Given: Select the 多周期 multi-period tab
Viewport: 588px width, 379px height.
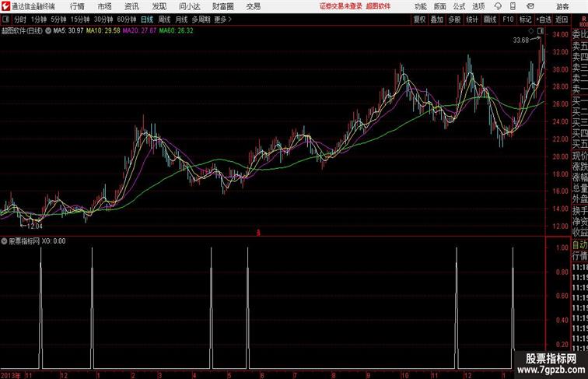Looking at the screenshot, I should (x=201, y=19).
